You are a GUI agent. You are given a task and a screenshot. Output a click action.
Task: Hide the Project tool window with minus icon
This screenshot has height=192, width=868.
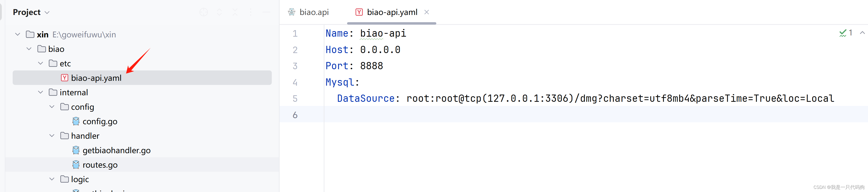[266, 12]
